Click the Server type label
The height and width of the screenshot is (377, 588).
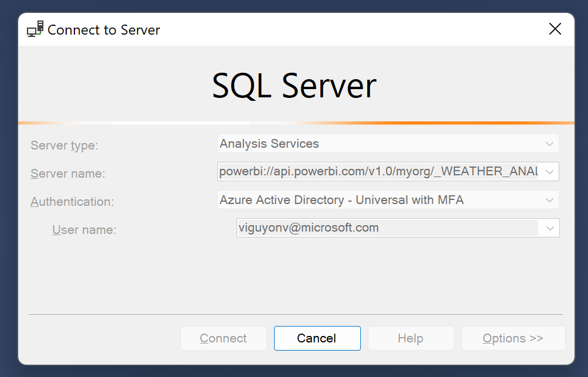(x=64, y=145)
